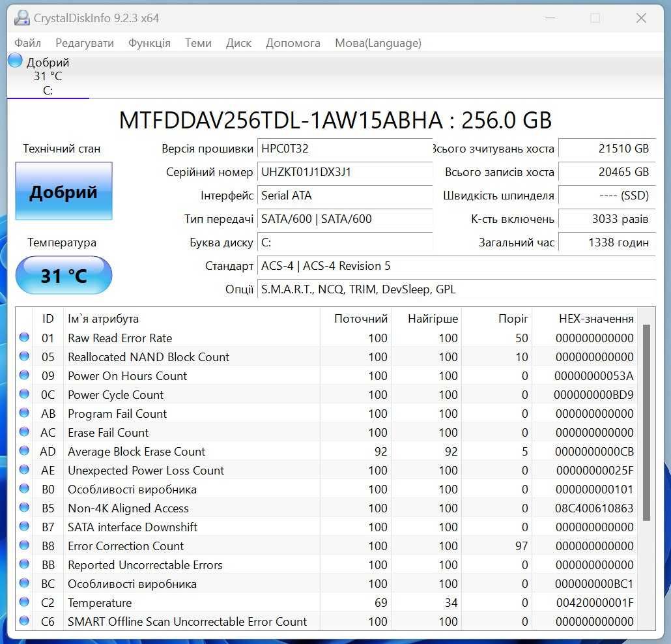Click power on count value 3033 разів
This screenshot has width=671, height=644.
click(607, 219)
